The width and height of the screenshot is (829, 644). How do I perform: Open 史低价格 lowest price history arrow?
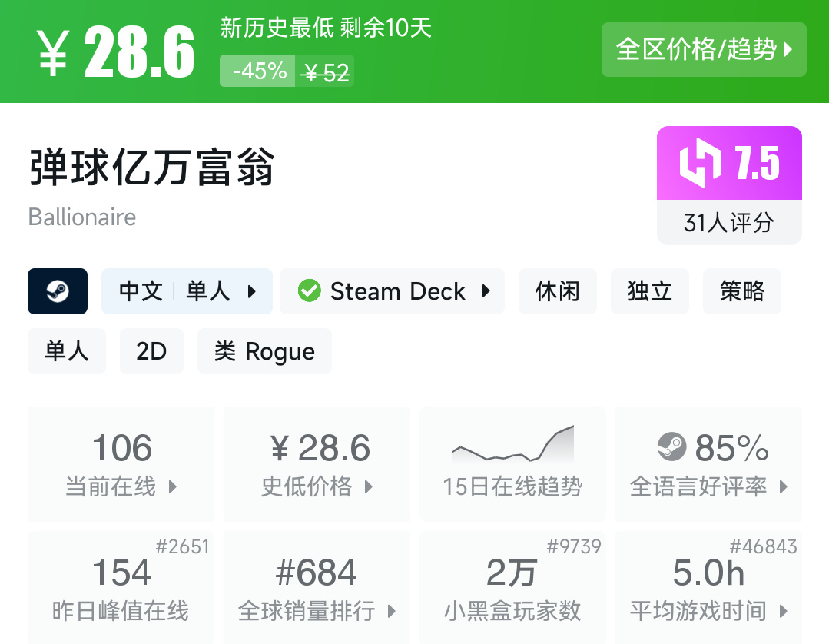tap(369, 486)
